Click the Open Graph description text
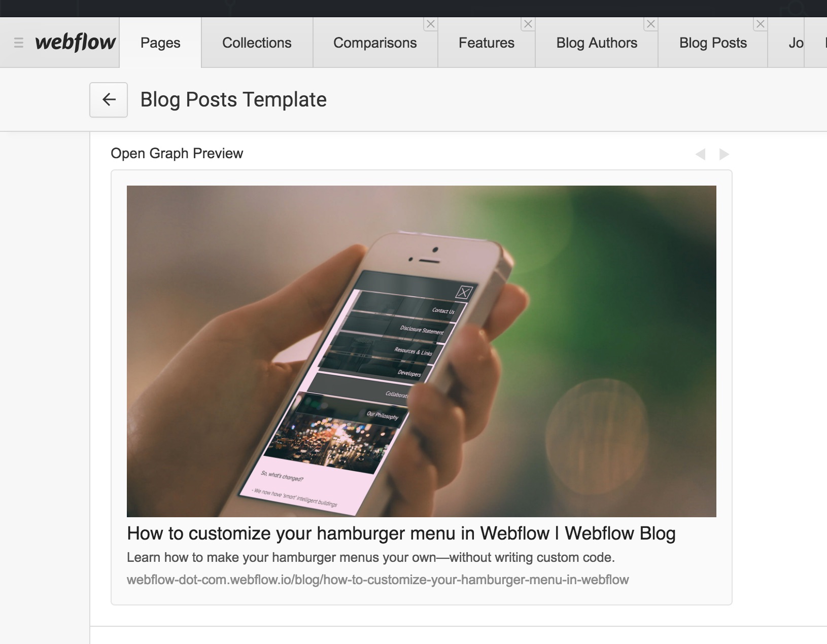Image resolution: width=827 pixels, height=644 pixels. [370, 557]
